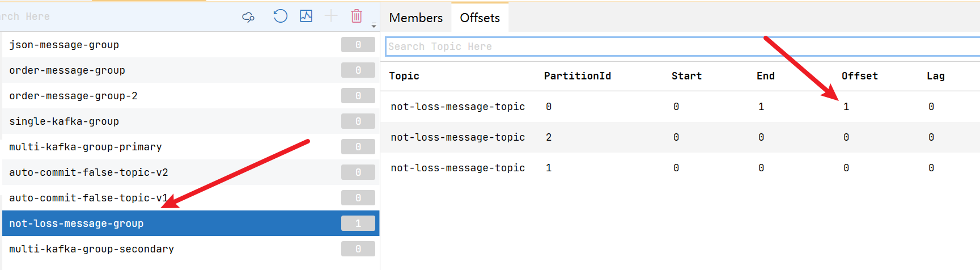The height and width of the screenshot is (270, 980).
Task: Select order-message-group-2 entry
Action: tap(190, 95)
